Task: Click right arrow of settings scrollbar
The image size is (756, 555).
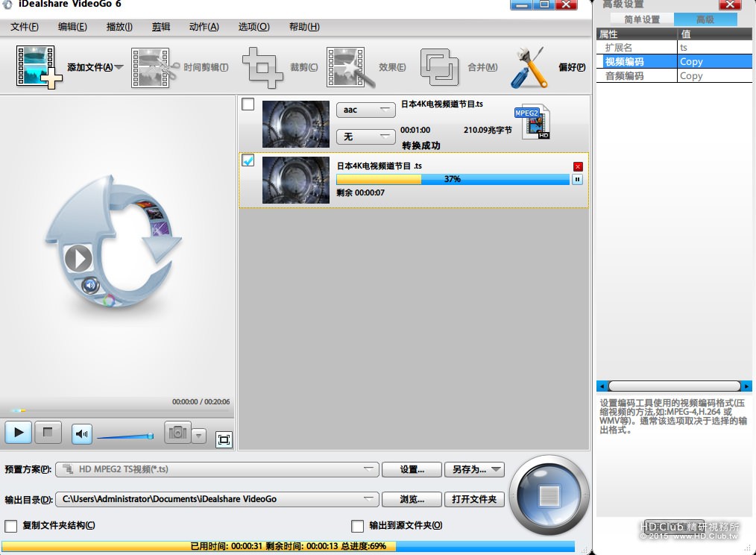Action: [x=747, y=386]
